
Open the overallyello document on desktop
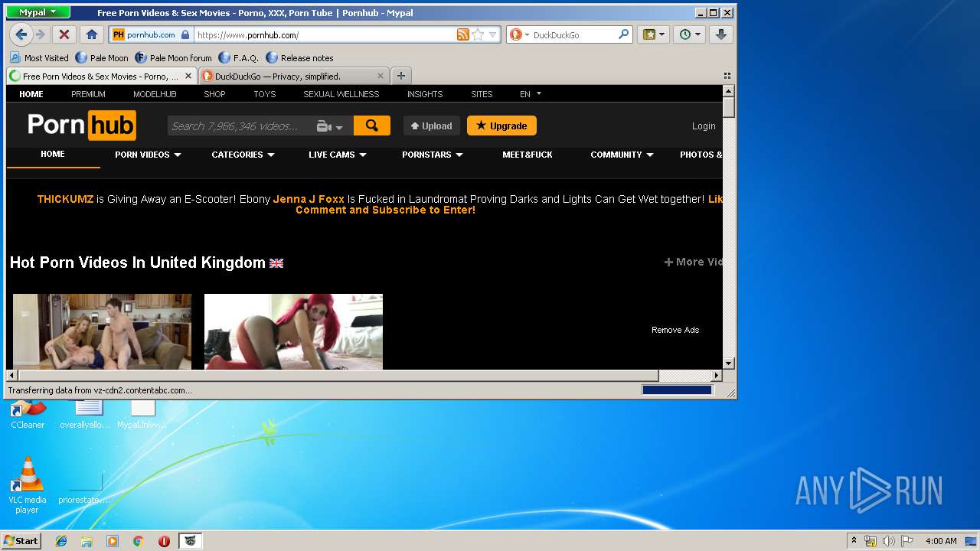(84, 414)
